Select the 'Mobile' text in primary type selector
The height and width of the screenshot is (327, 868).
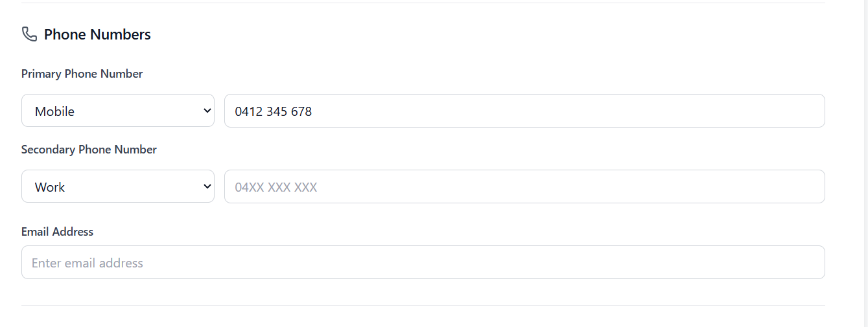pos(54,111)
